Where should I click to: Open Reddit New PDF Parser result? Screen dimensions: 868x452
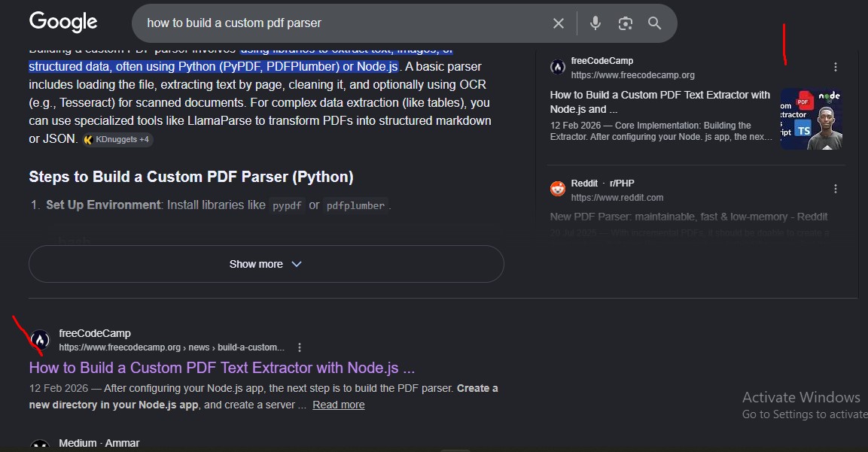tap(689, 217)
